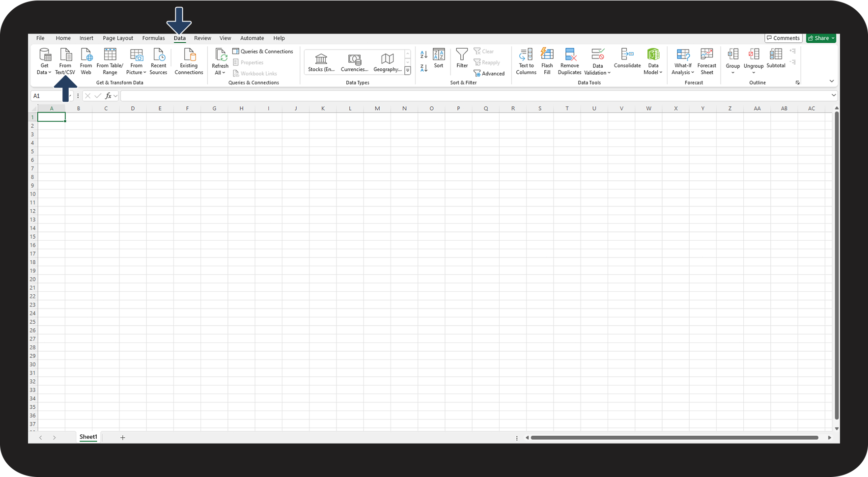Screen dimensions: 868x477
Task: Open the Get Data menu
Action: (x=44, y=61)
